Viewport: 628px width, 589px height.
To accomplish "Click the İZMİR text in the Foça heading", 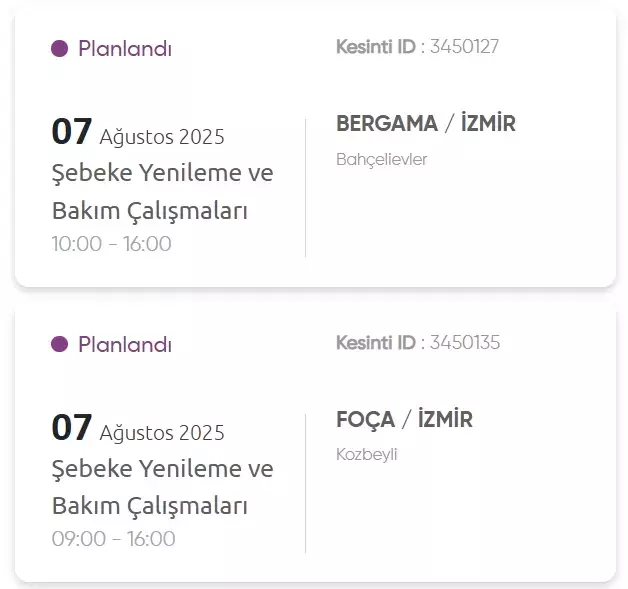I will point(445,419).
